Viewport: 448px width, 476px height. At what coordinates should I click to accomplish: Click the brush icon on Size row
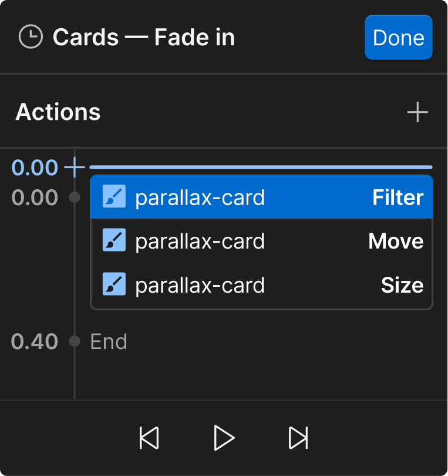(114, 285)
